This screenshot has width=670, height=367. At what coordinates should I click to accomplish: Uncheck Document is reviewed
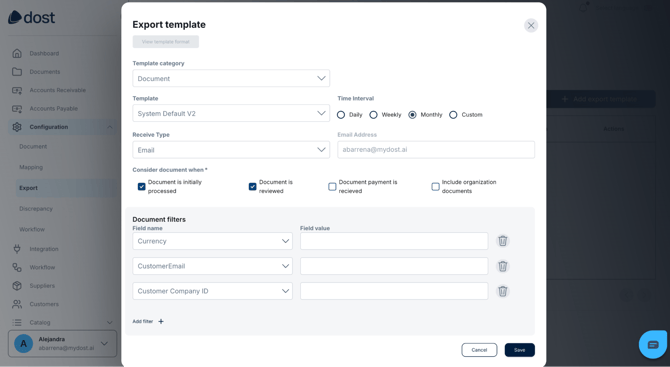[x=253, y=187]
